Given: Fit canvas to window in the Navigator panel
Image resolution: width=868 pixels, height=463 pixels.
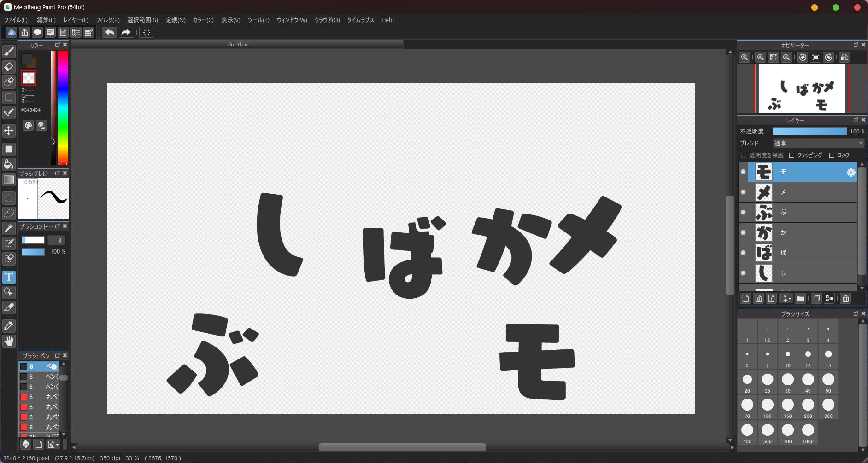Looking at the screenshot, I should tap(774, 57).
